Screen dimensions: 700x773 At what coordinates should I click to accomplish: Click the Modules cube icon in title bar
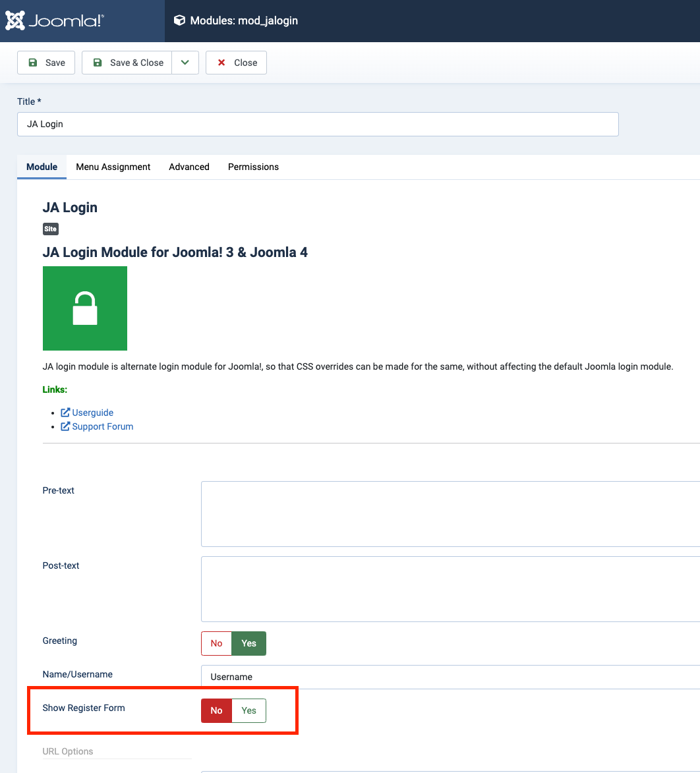[179, 20]
